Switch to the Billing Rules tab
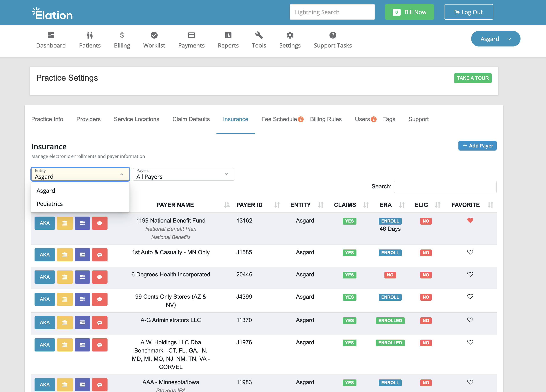The image size is (546, 392). coord(326,119)
